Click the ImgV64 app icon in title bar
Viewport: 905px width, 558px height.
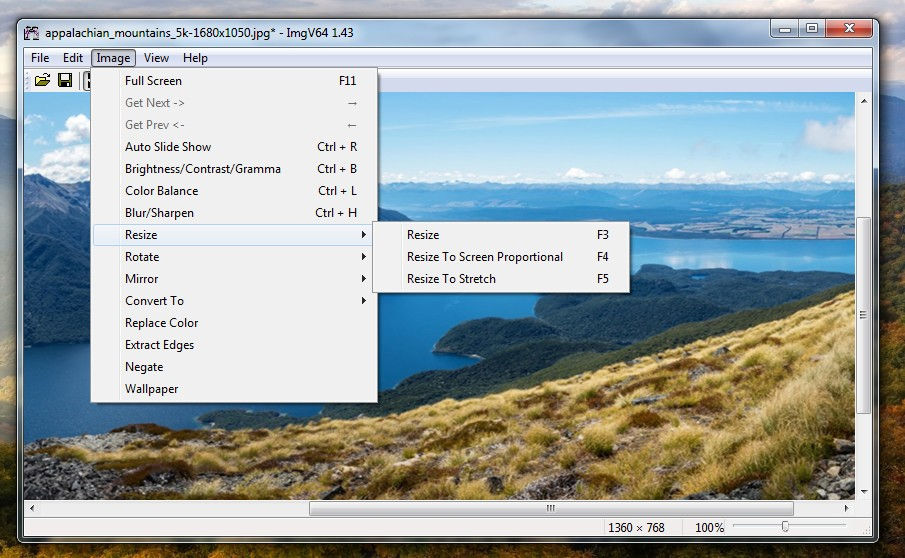coord(31,33)
